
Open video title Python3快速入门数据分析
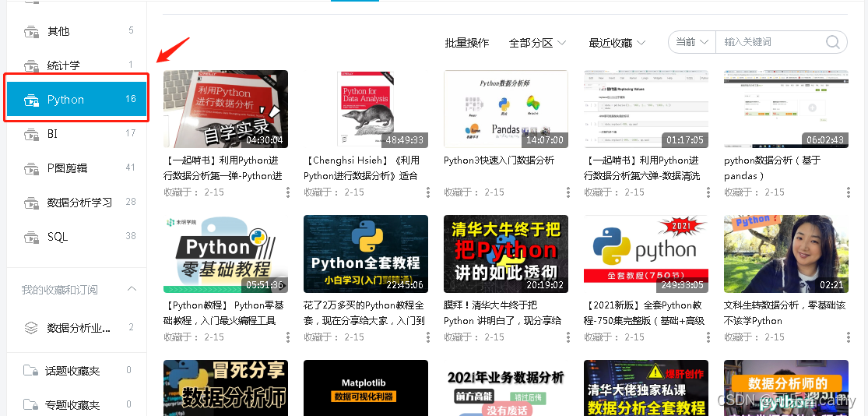click(499, 160)
